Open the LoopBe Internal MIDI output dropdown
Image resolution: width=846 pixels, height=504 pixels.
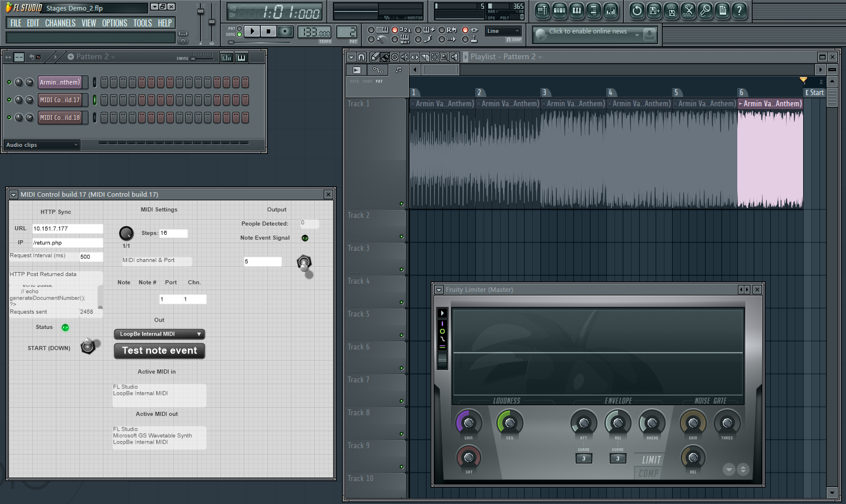(x=159, y=334)
